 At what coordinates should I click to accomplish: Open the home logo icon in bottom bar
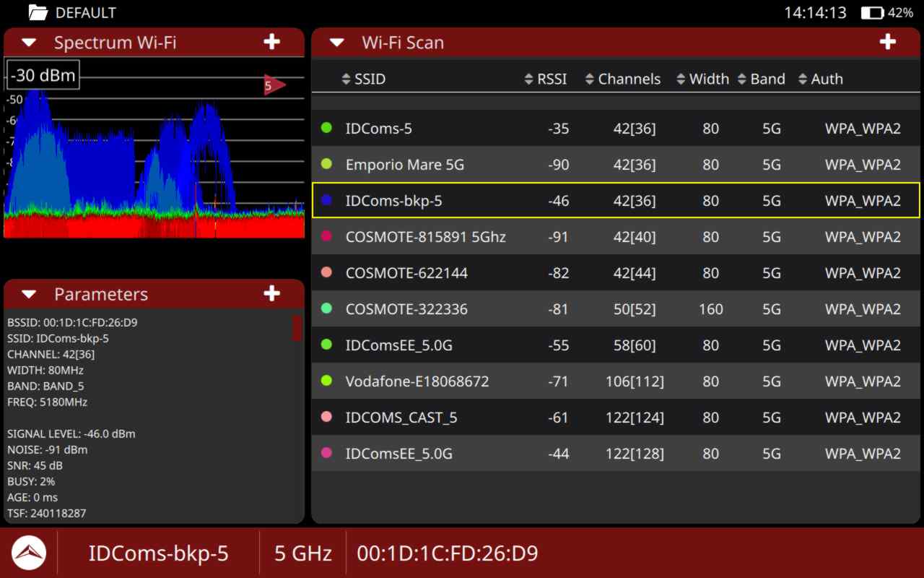[29, 553]
